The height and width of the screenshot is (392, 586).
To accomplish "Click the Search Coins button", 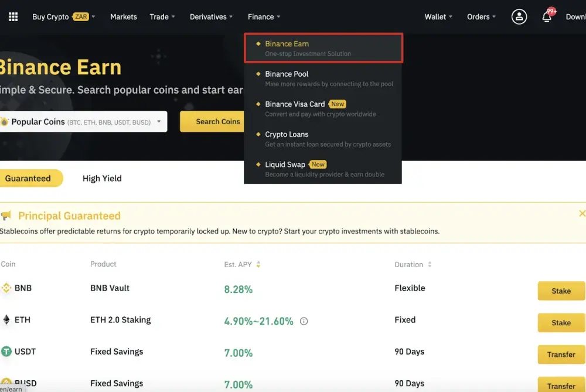I will [212, 121].
